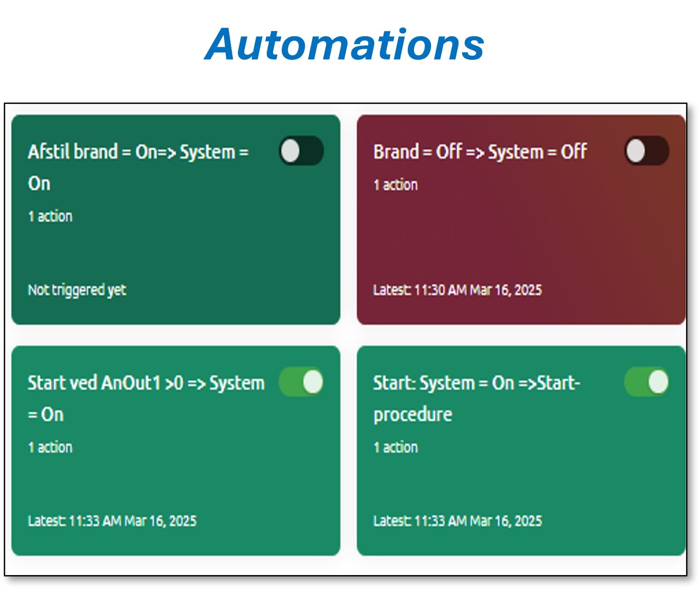View '1 action' on Brand = Off card
Image resolution: width=700 pixels, height=589 pixels.
(x=396, y=185)
